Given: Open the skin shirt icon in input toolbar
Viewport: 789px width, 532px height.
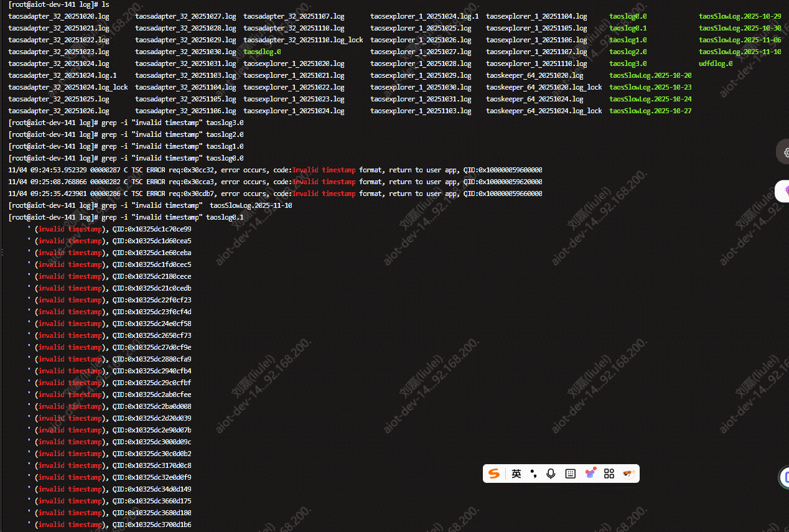Looking at the screenshot, I should pyautogui.click(x=590, y=474).
